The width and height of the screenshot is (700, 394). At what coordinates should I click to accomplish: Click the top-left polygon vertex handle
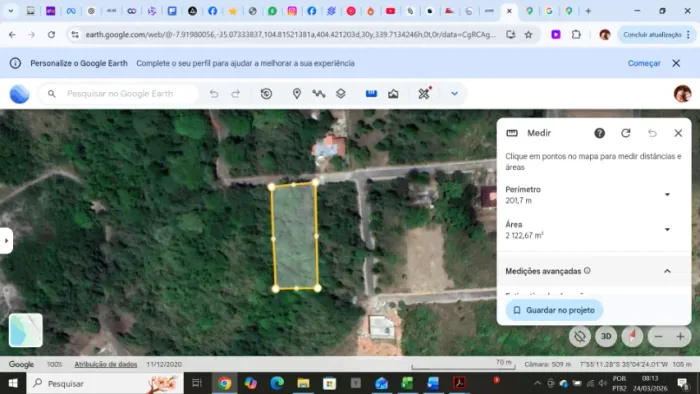point(271,187)
